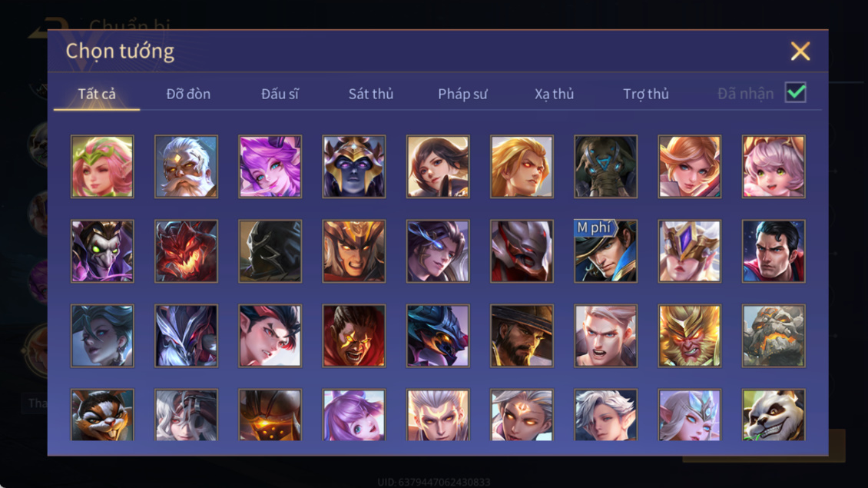Screen dimensions: 868x488
Task: Pick the fox raccoon hero portrait
Action: pos(102,415)
